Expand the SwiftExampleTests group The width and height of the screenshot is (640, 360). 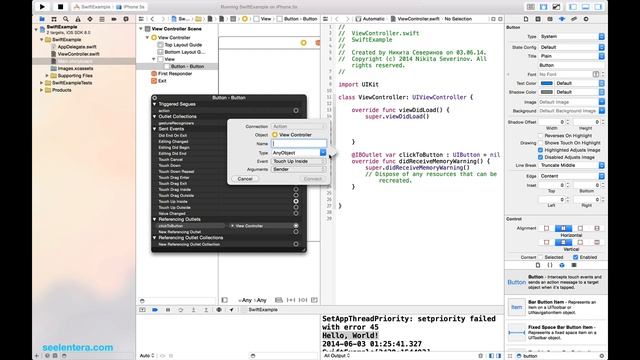[41, 83]
